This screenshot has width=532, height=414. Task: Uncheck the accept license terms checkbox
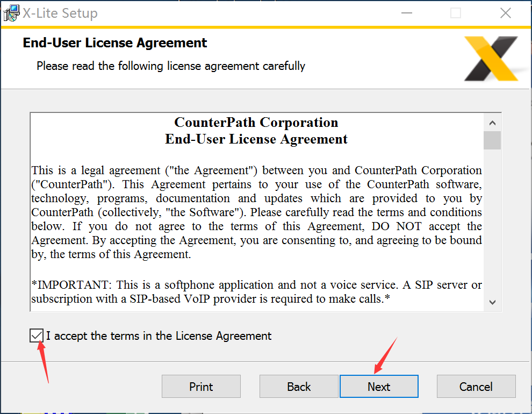coord(37,336)
